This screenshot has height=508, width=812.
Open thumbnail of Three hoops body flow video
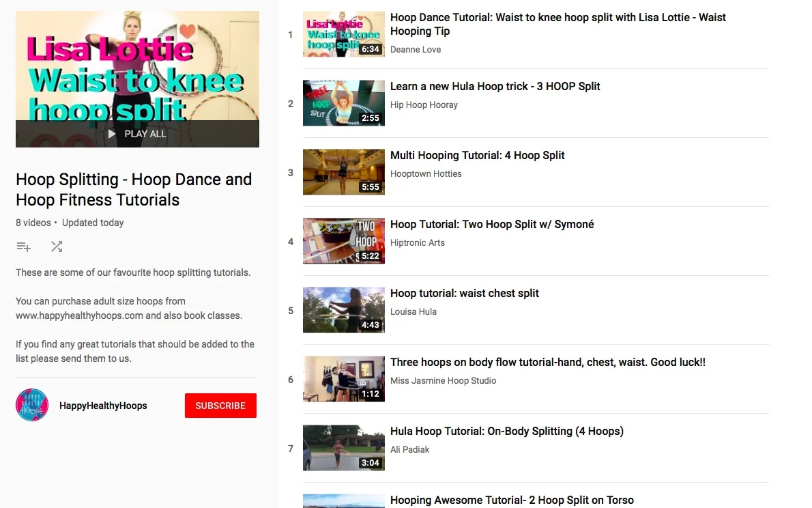pyautogui.click(x=344, y=379)
